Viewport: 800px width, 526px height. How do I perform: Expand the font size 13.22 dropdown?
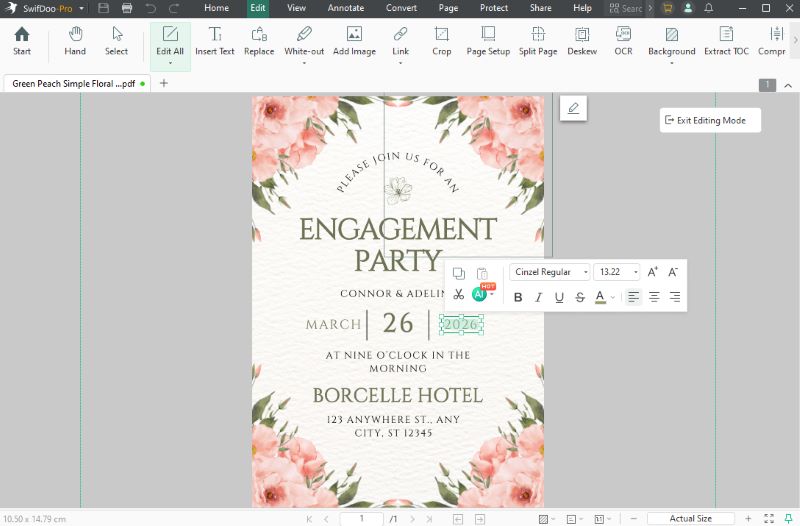635,272
